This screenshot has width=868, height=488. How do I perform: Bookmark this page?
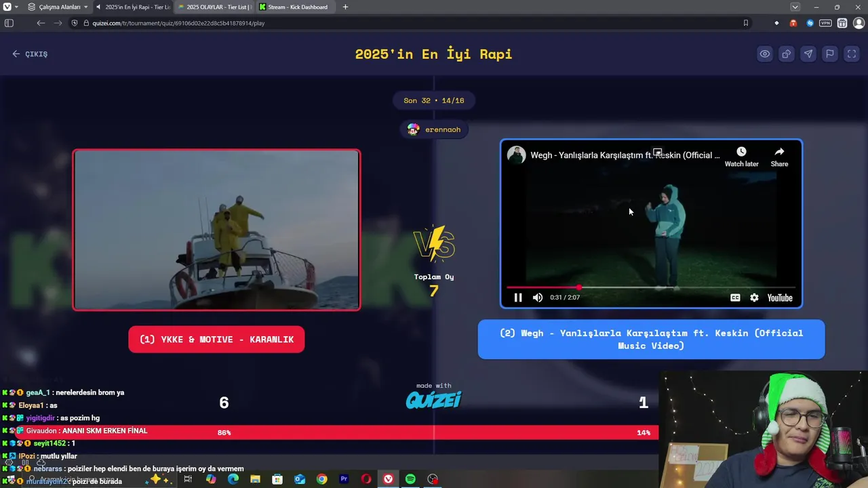[746, 23]
